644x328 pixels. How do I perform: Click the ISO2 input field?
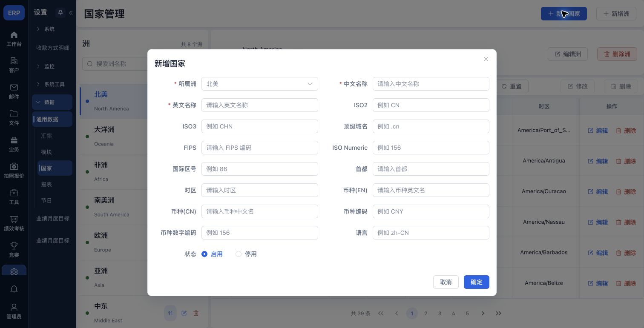pyautogui.click(x=431, y=105)
